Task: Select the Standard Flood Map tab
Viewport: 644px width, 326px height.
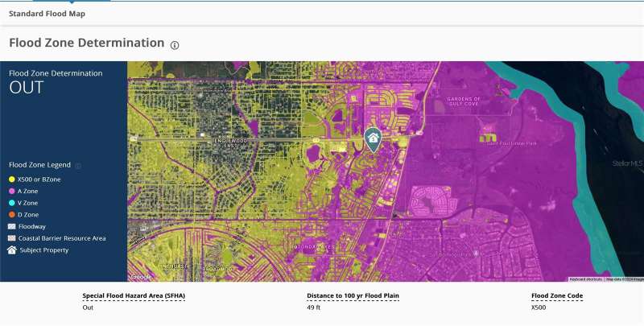Action: (47, 14)
